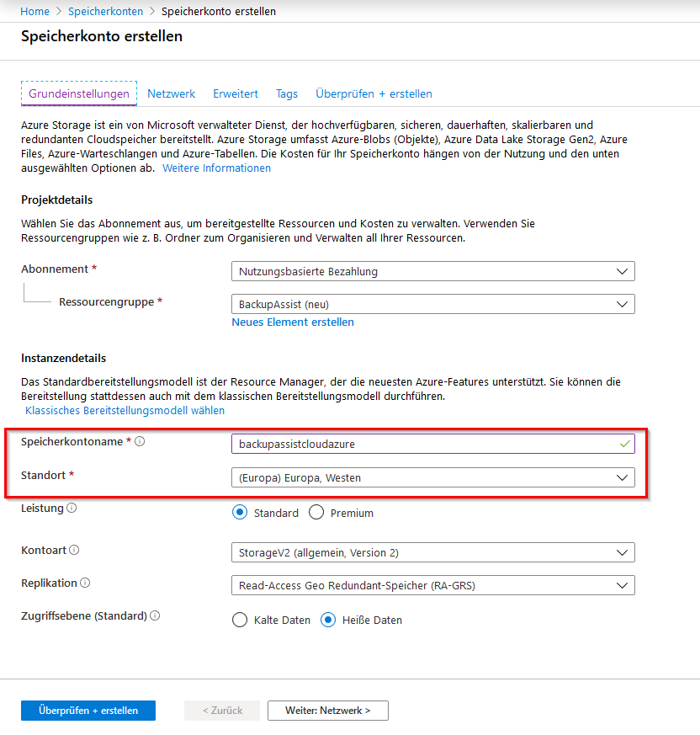The image size is (700, 735).
Task: Click Neues Element erstellen link
Action: tap(293, 322)
